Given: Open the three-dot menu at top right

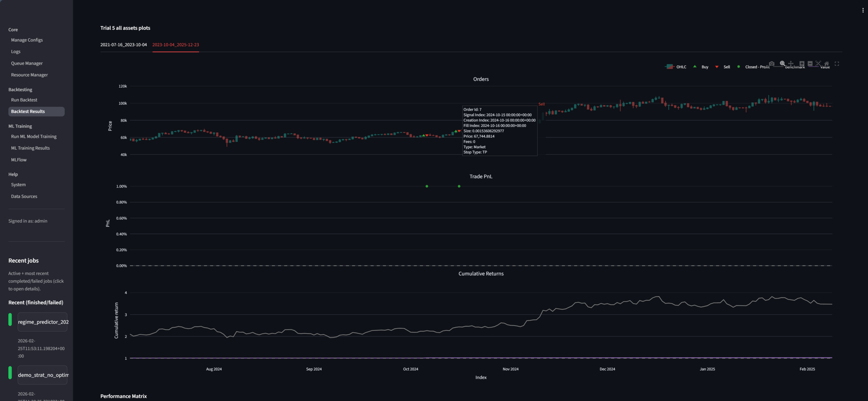Looking at the screenshot, I should [863, 10].
